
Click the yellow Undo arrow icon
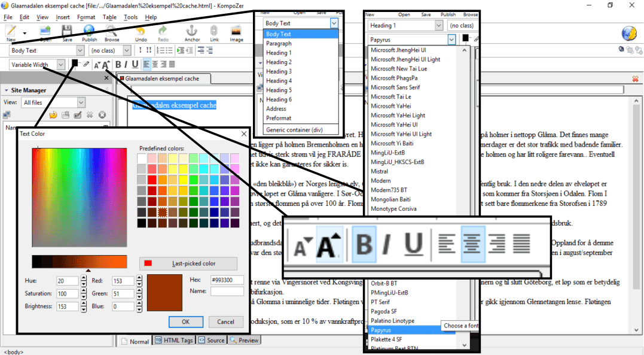click(x=141, y=31)
